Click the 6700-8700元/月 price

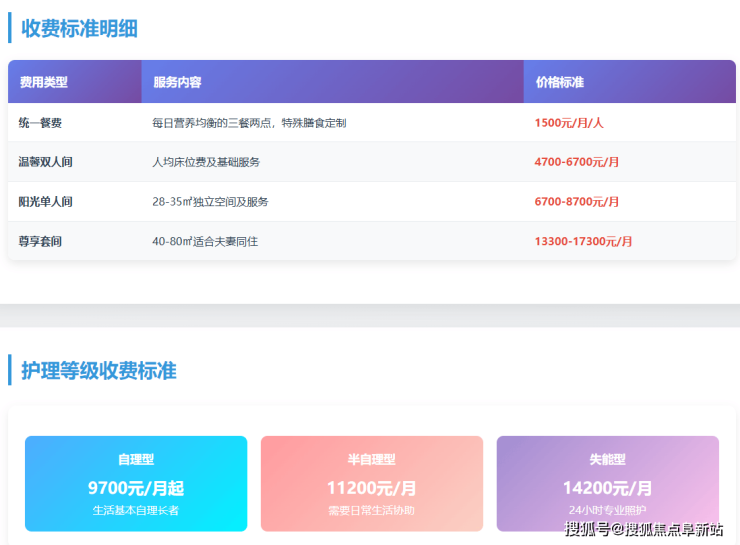pos(577,202)
